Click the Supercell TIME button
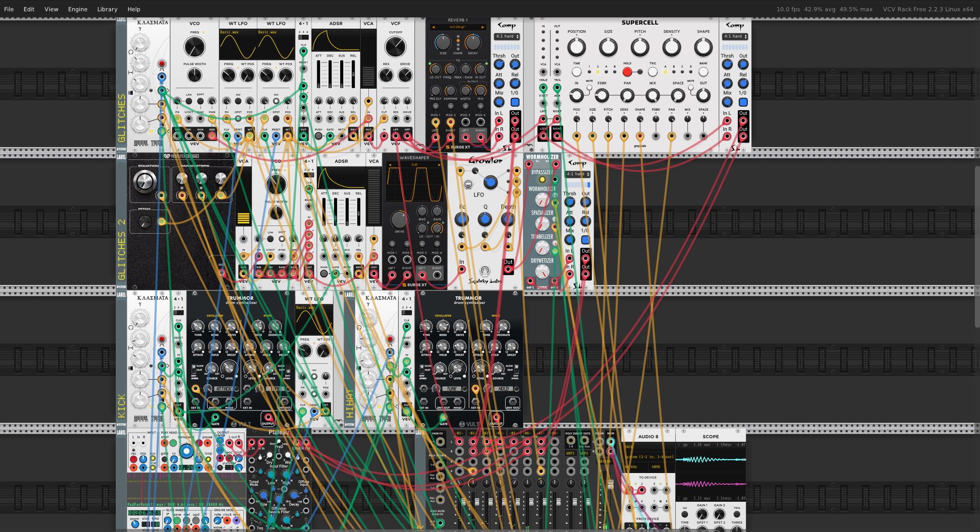 [x=576, y=72]
